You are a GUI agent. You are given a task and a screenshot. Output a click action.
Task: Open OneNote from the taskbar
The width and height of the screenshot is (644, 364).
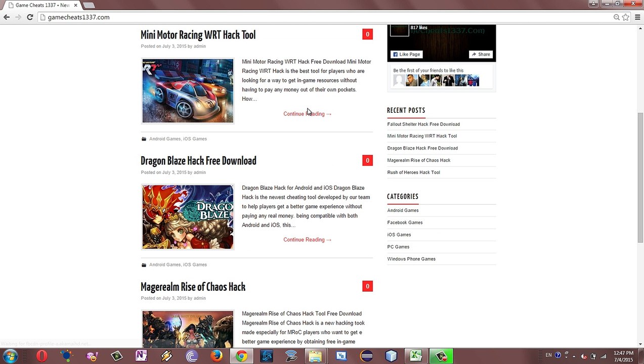[x=141, y=356]
